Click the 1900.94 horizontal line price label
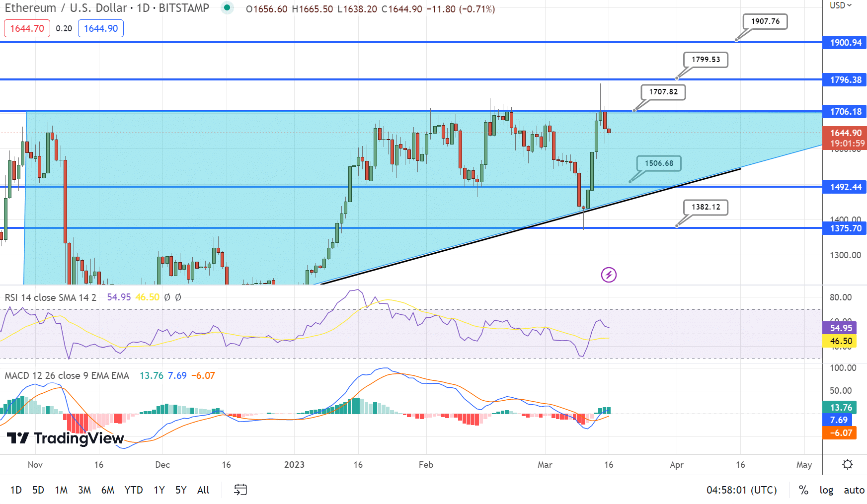867x504 pixels. pyautogui.click(x=845, y=43)
